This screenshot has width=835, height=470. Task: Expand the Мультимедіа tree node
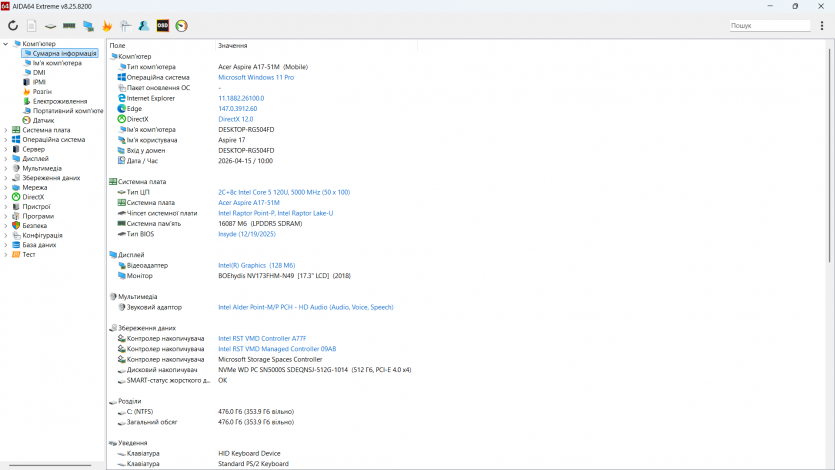pyautogui.click(x=6, y=168)
